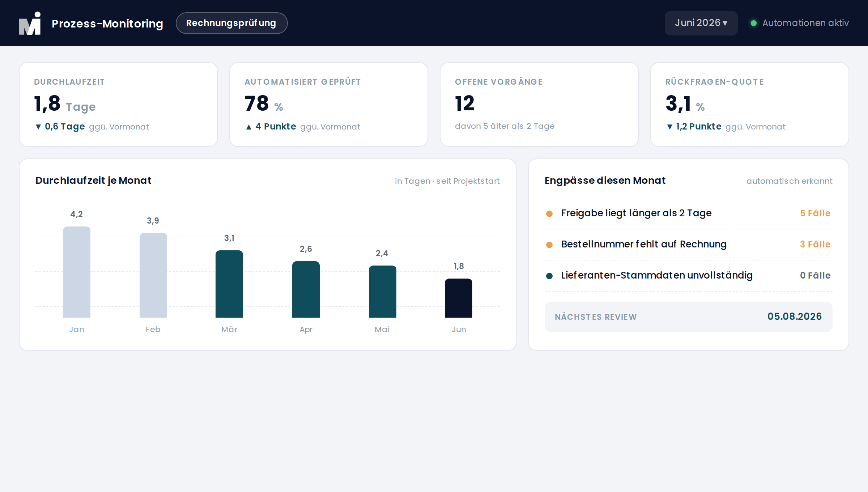The image size is (868, 492).
Task: Click the Rechnungsprüfung process pill
Action: [x=231, y=23]
